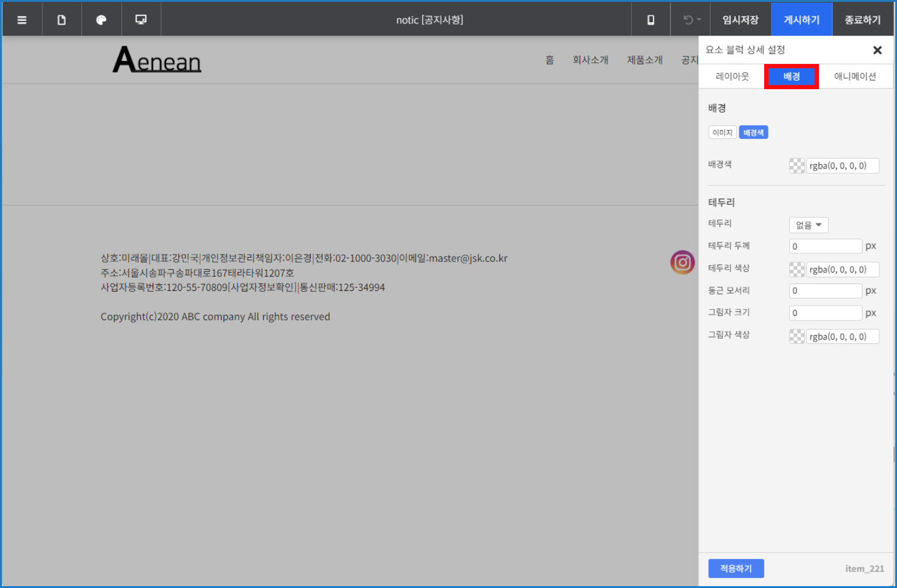Close the element block settings panel
This screenshot has height=588, width=897.
click(x=877, y=50)
